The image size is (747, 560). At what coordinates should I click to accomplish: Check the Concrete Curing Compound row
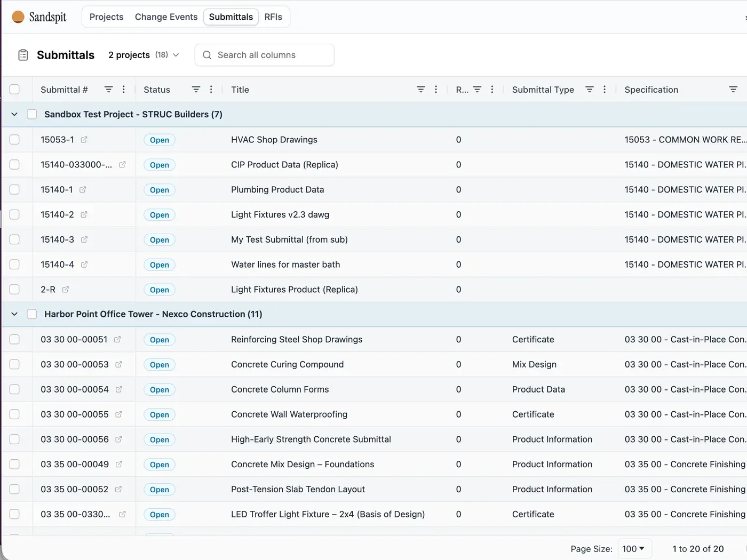click(x=14, y=364)
